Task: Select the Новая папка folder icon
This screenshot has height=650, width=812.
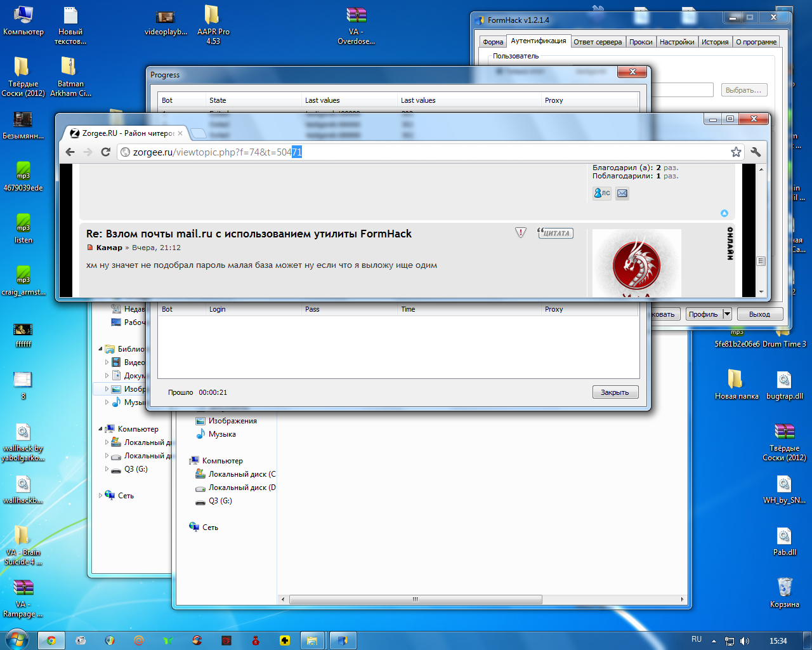Action: (x=736, y=385)
